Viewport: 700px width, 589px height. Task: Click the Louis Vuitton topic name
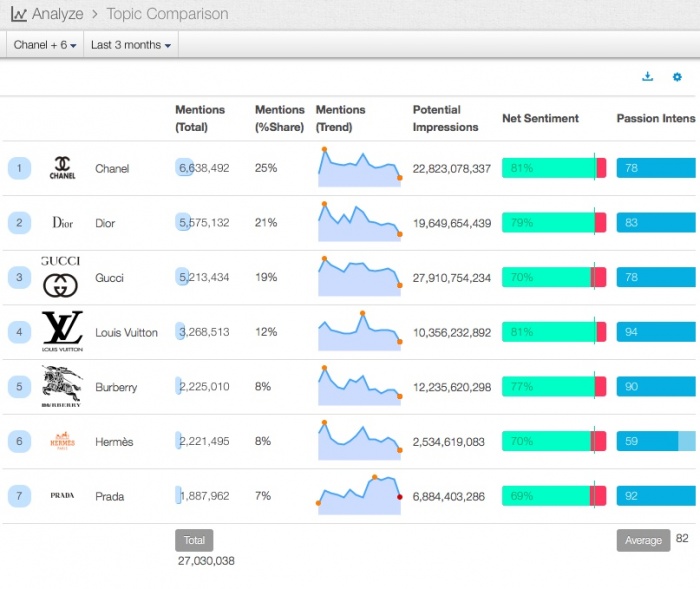tap(126, 333)
